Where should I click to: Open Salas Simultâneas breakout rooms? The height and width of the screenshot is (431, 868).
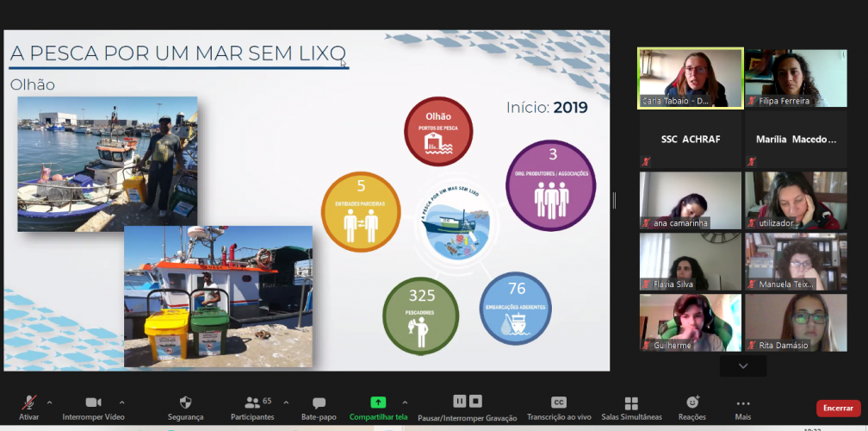coord(631,409)
